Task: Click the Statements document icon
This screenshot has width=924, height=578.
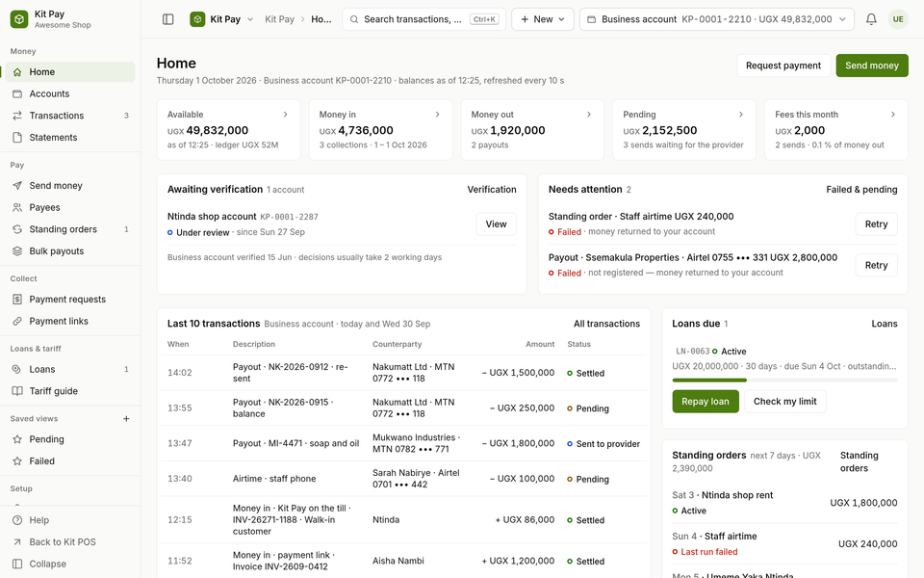Action: coord(17,138)
